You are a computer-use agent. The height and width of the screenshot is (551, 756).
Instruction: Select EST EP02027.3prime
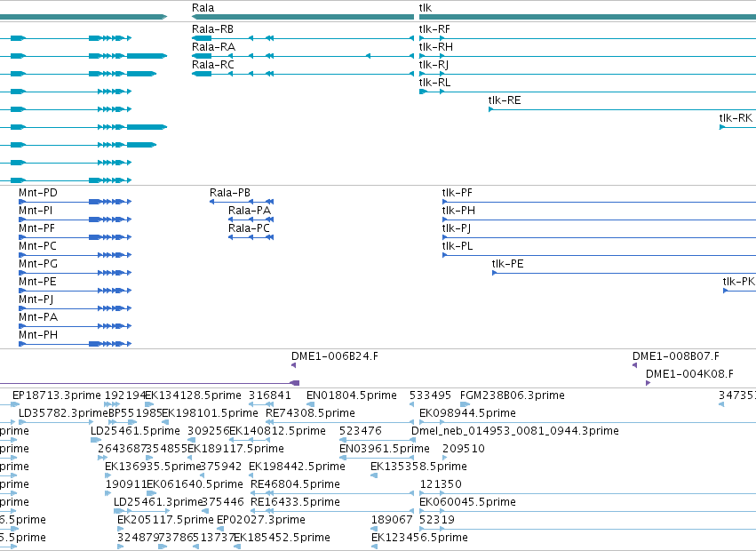219,529
